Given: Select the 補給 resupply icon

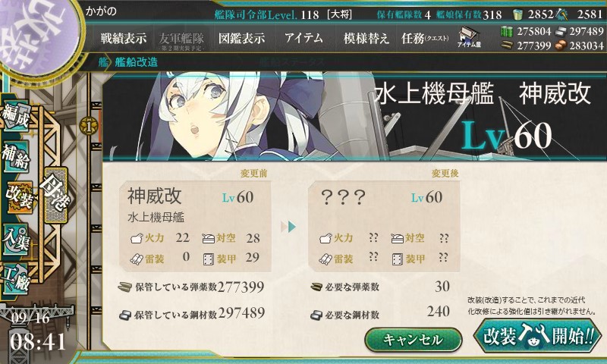Looking at the screenshot, I should 16,156.
